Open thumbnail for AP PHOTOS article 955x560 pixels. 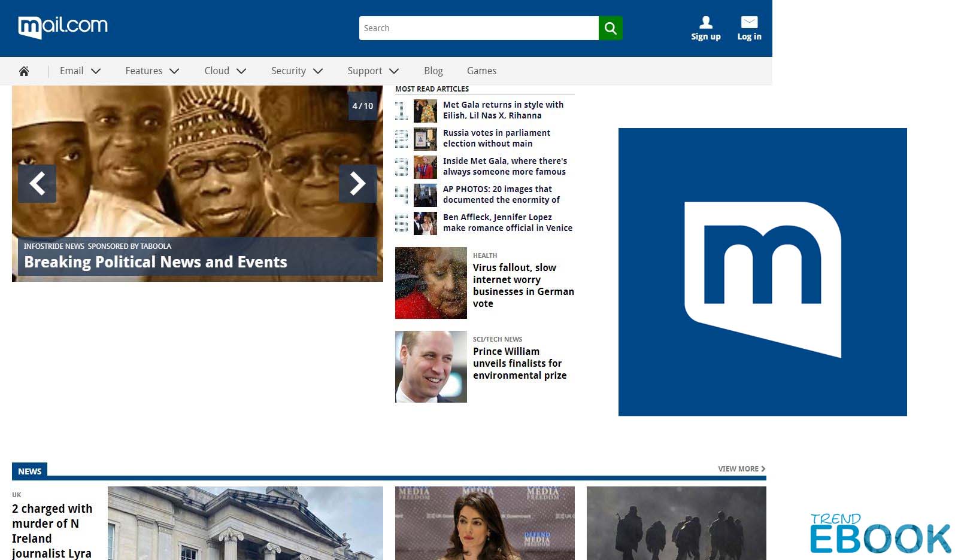point(425,195)
